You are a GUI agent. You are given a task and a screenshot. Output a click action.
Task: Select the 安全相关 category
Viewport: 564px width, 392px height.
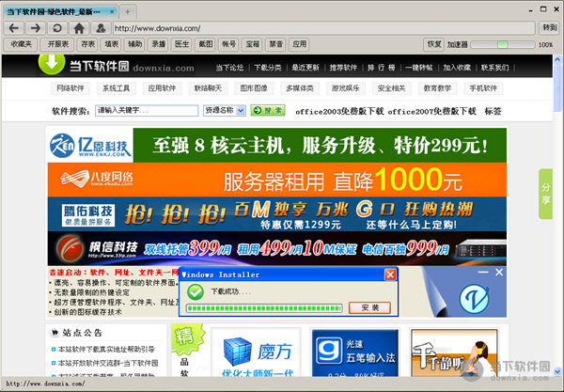pyautogui.click(x=391, y=88)
